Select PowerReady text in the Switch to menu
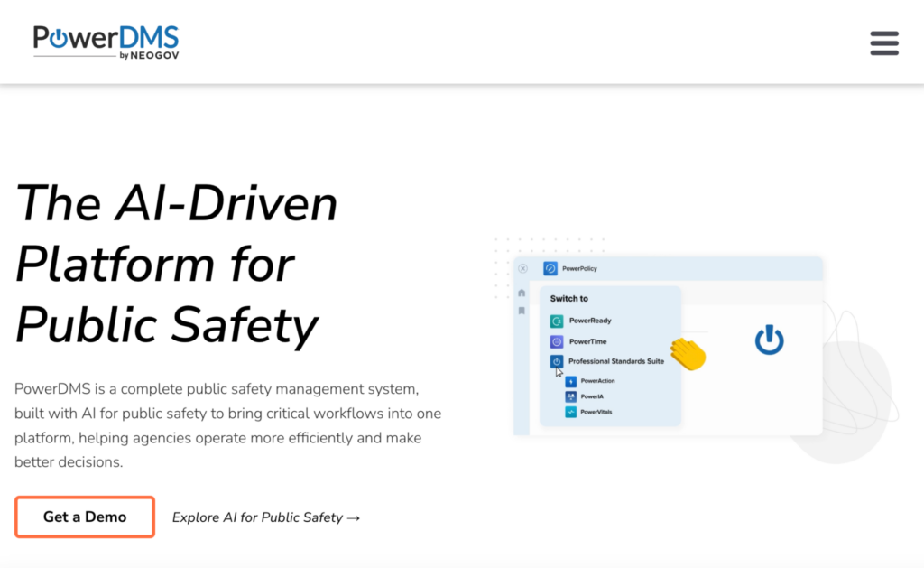 point(590,321)
